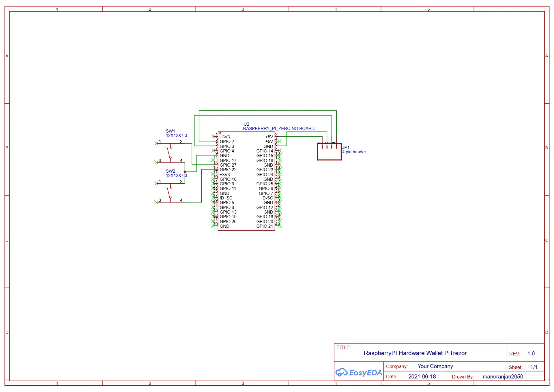Click the title 'RaspberryPI Hardware Wallet PiTrezor'
Screen dimensions: 554x392
click(x=415, y=353)
